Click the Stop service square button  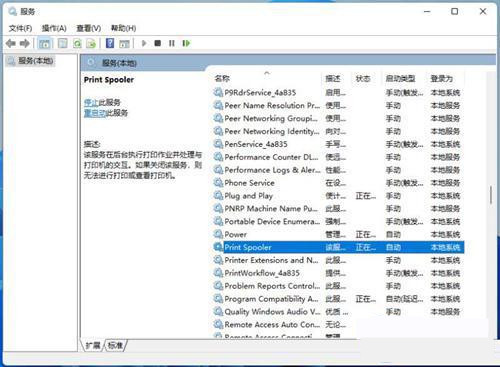pos(158,43)
